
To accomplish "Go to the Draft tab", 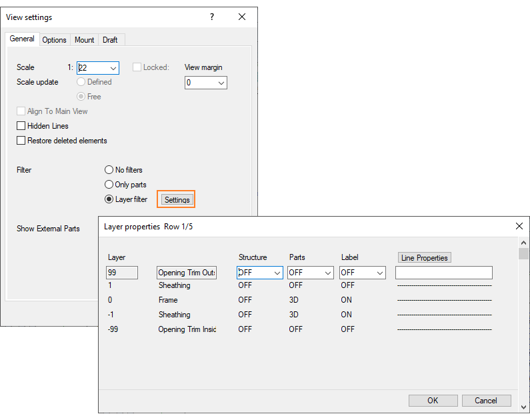I will tap(110, 40).
